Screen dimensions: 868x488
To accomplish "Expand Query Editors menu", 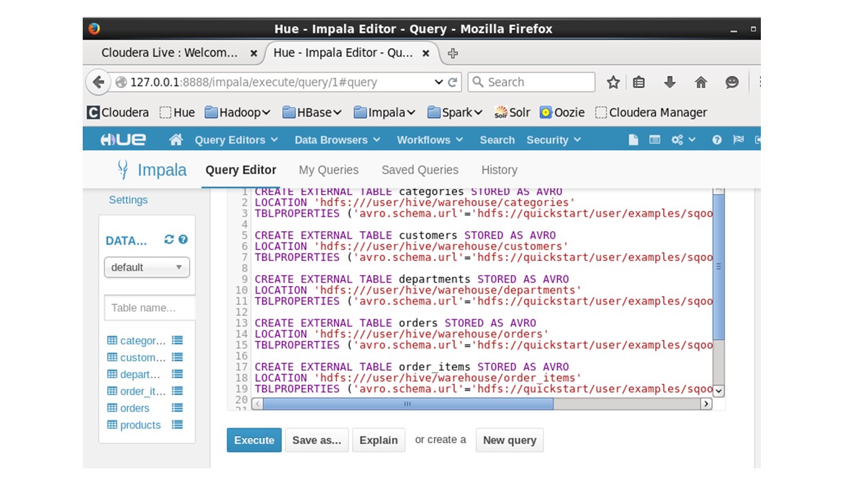I will [237, 140].
